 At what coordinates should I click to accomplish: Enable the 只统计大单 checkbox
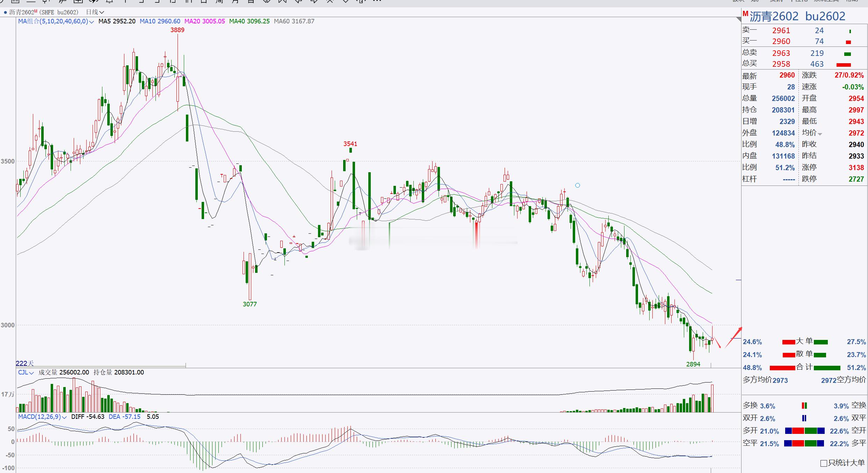(x=824, y=463)
